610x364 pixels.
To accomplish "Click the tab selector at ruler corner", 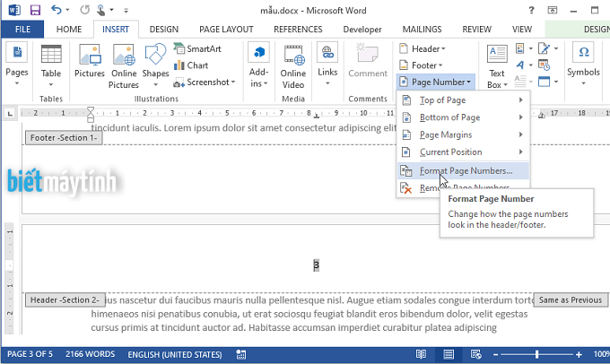I will point(10,114).
